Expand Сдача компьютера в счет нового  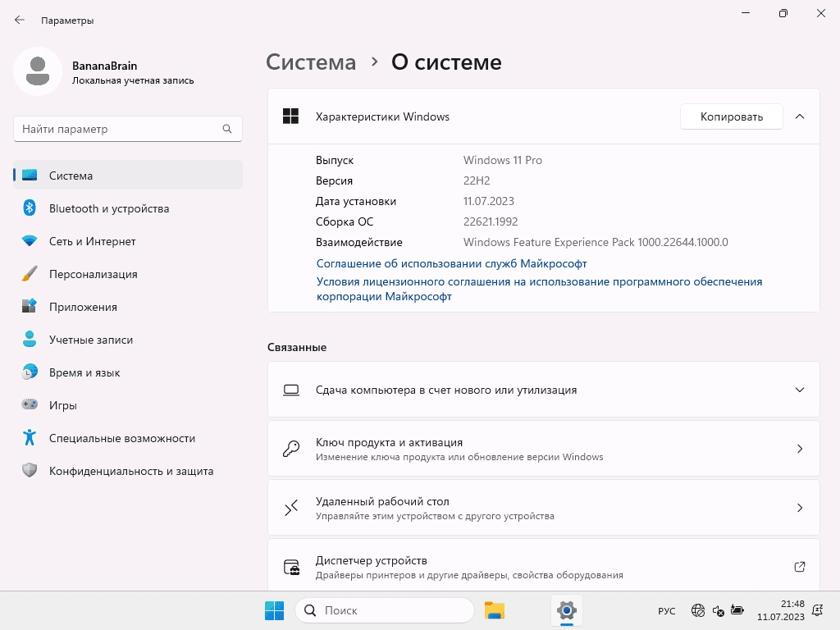799,390
